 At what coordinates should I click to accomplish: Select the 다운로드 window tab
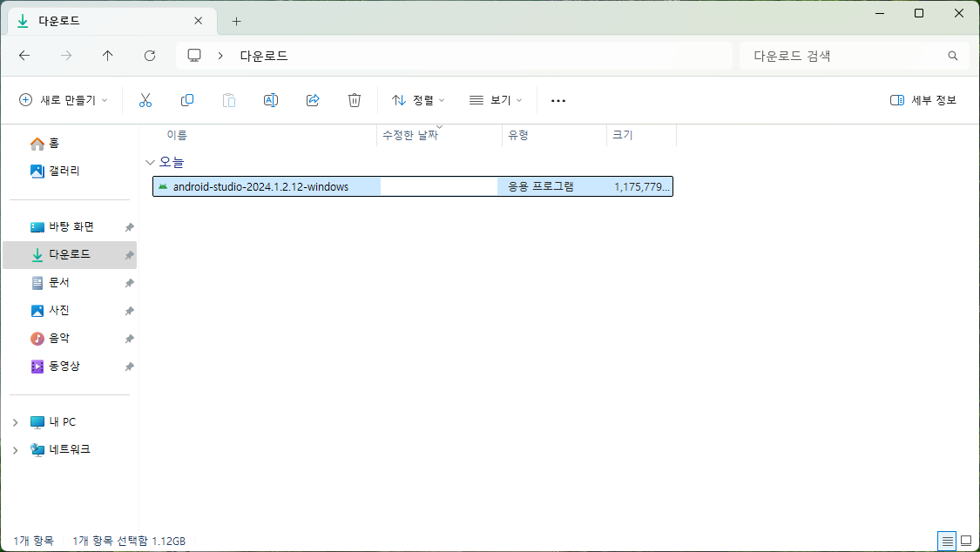click(x=112, y=21)
